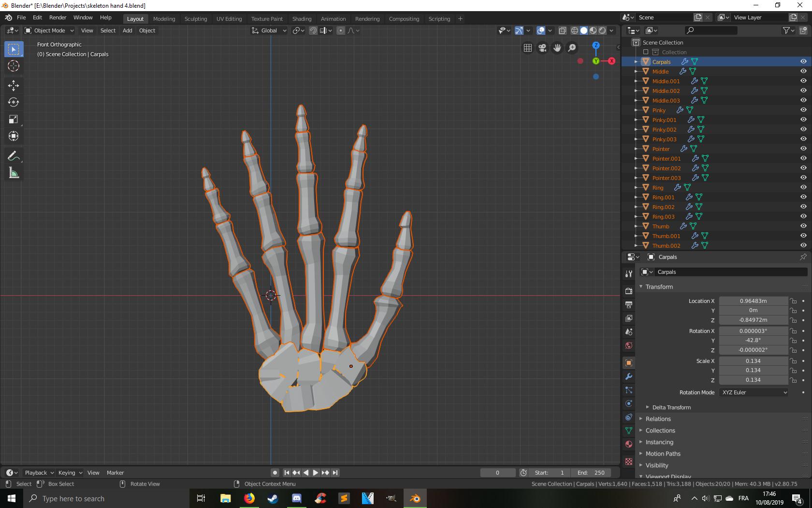Hide the Carpals object in outliner

(803, 61)
